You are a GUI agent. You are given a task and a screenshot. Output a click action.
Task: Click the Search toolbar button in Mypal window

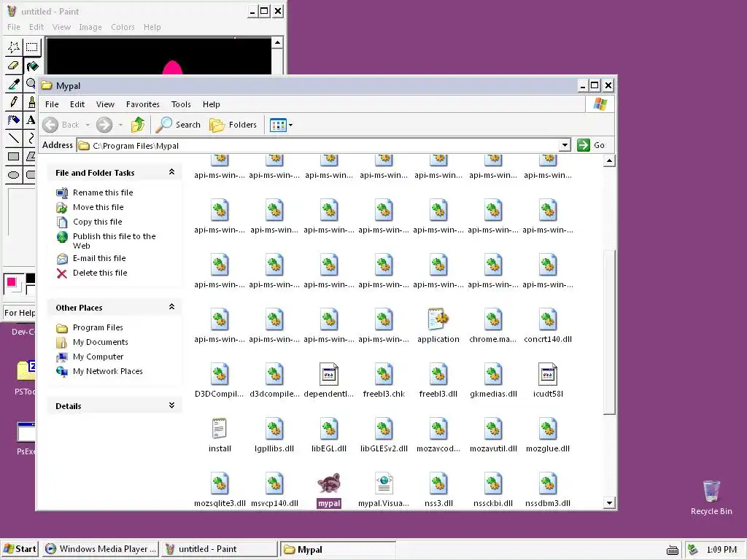pos(178,125)
